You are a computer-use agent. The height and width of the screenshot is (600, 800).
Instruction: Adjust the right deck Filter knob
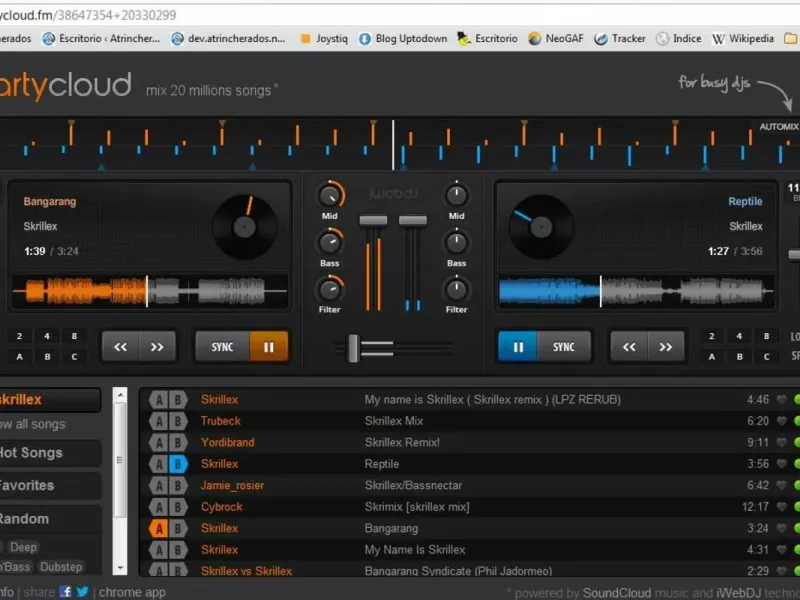point(456,290)
